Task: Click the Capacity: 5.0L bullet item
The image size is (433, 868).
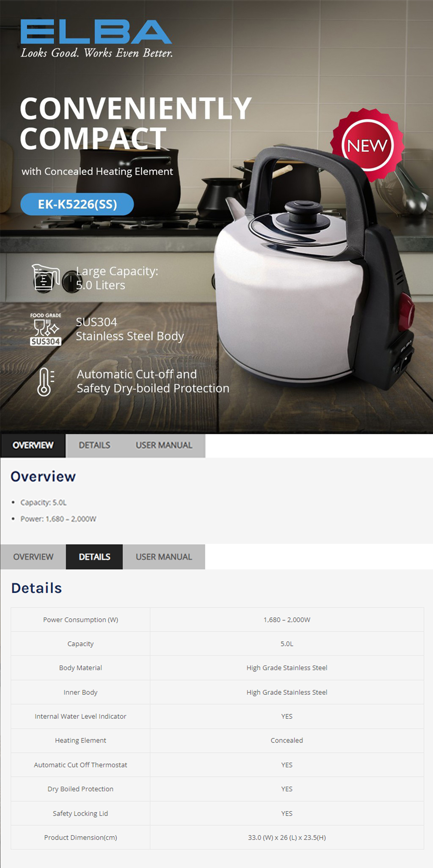Action: (x=44, y=502)
